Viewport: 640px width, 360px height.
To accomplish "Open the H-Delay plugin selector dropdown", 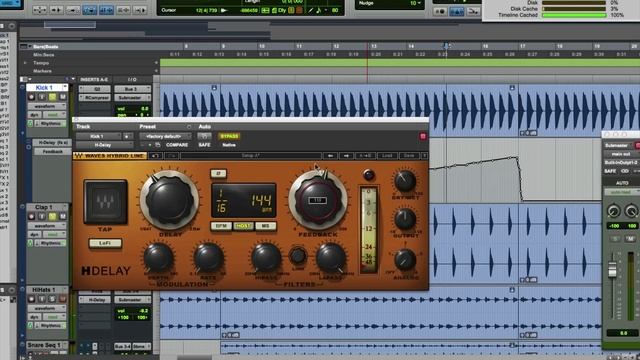I will pos(104,145).
